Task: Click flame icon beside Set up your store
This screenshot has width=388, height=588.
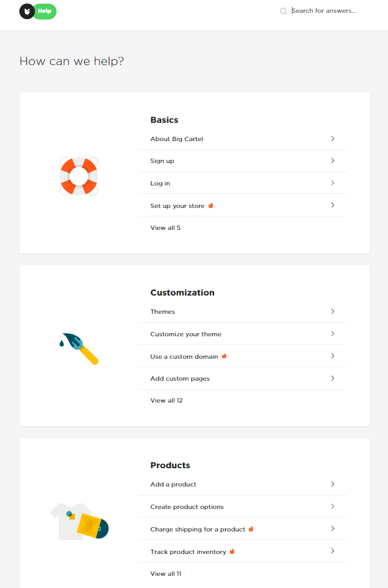Action: [210, 206]
